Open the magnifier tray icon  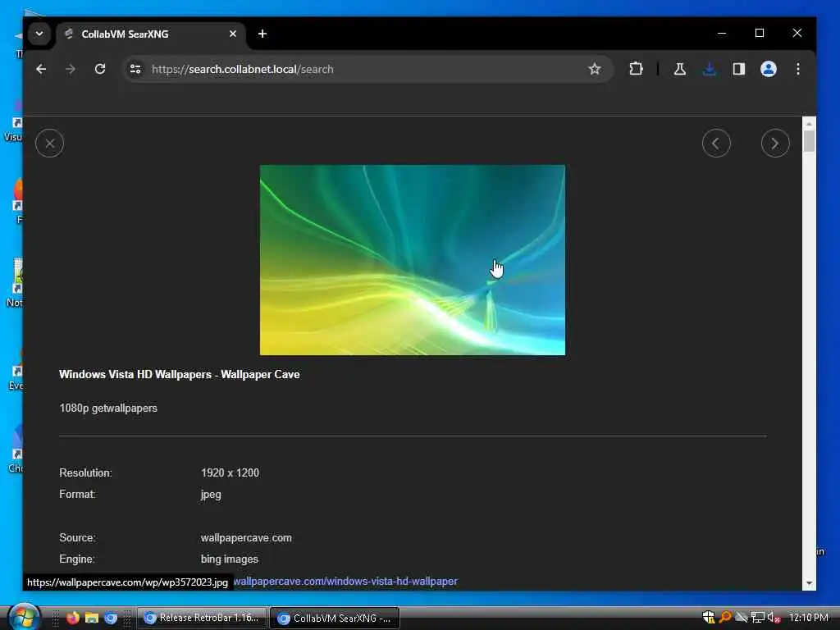pyautogui.click(x=725, y=618)
